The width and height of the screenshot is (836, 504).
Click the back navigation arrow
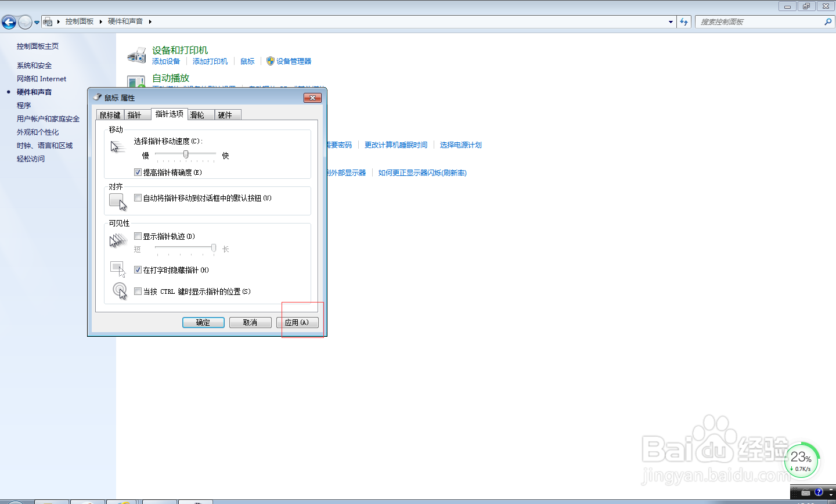(9, 21)
